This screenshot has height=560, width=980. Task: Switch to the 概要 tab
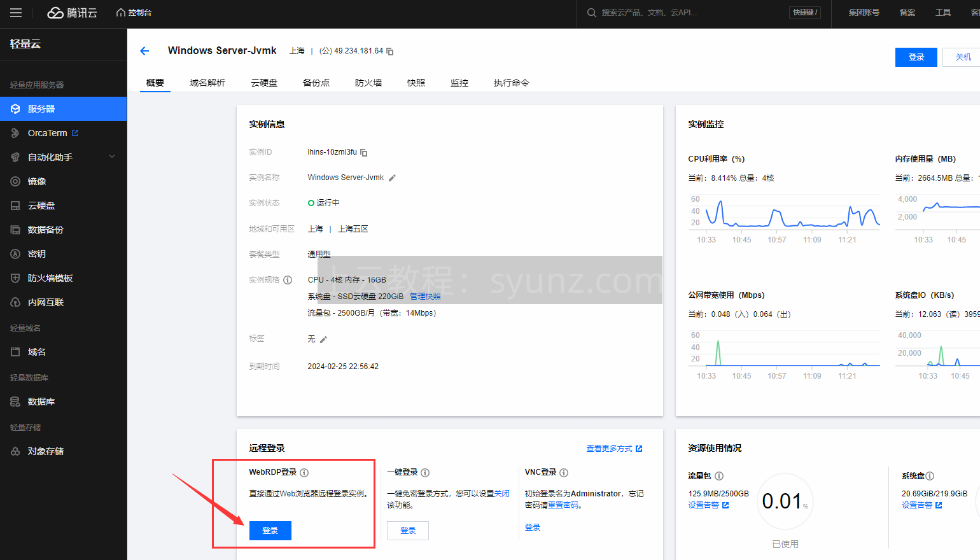155,83
